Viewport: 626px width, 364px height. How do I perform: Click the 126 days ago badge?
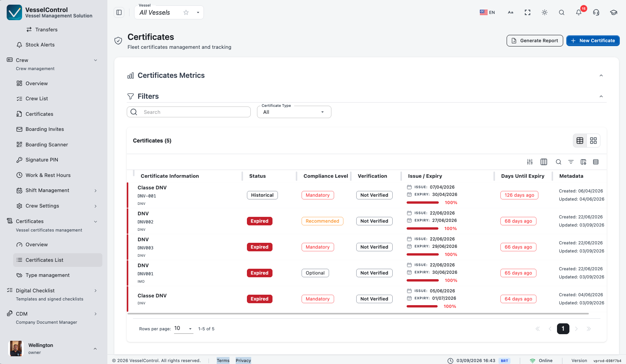click(x=519, y=195)
